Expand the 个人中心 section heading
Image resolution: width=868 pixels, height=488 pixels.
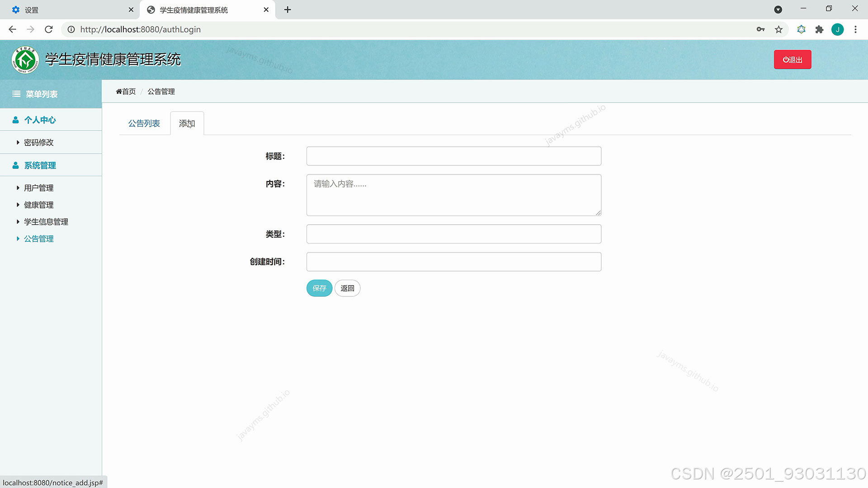click(40, 120)
